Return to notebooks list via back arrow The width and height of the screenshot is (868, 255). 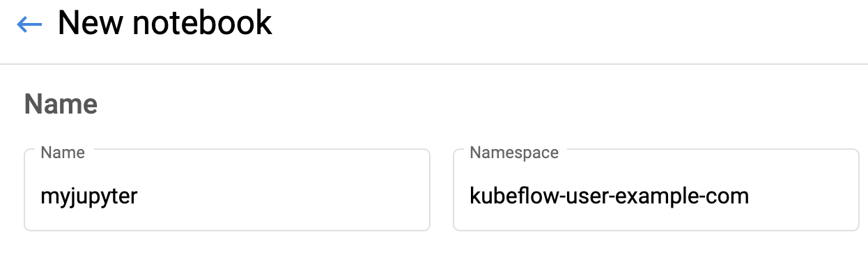click(29, 25)
